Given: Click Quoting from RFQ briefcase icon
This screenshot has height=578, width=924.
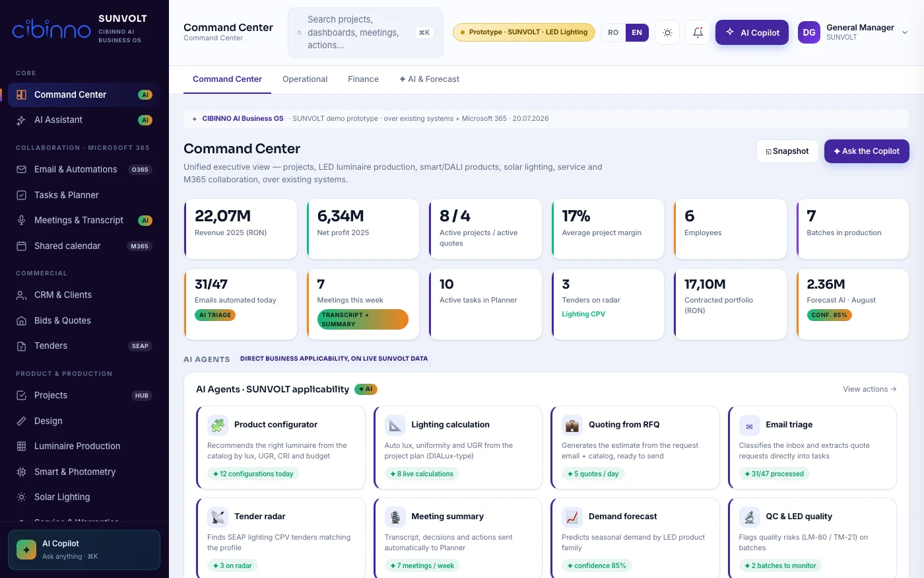Looking at the screenshot, I should pos(572,425).
